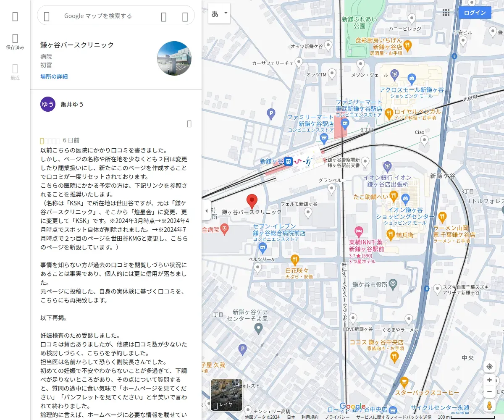Click the 新鎌ヶ谷ケアセンターそよ風 marker
This screenshot has width=504, height=420.
[259, 328]
